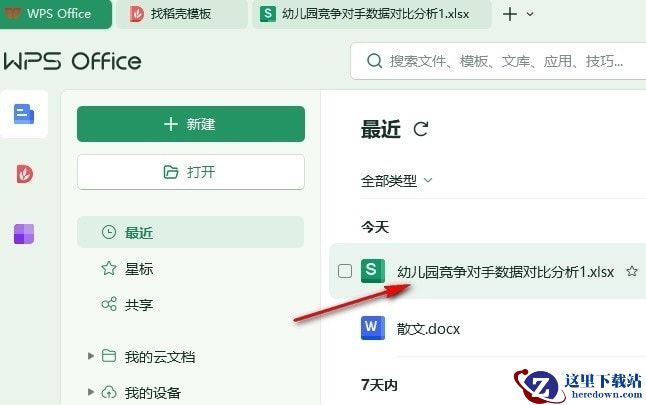
Task: Click the refresh icon next to 最近
Action: tap(421, 129)
